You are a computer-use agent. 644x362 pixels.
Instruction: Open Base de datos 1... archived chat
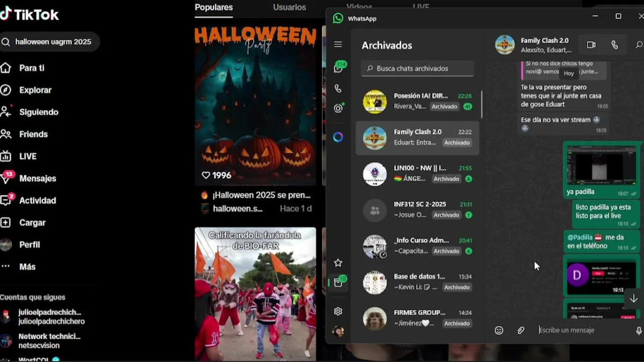418,282
